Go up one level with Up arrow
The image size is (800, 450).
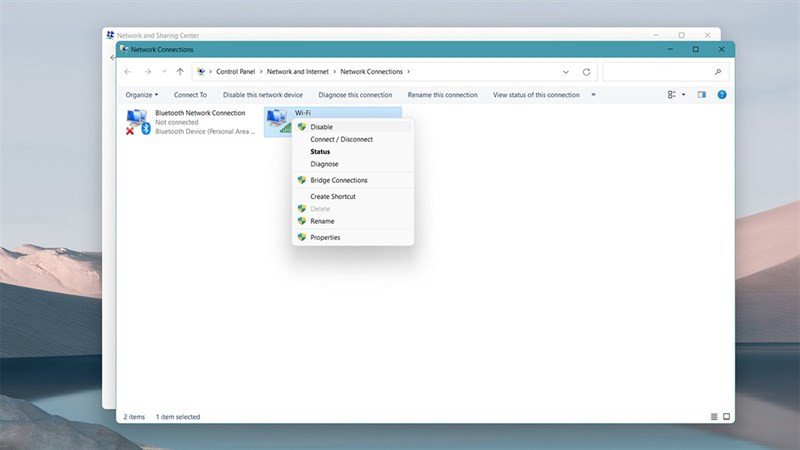coord(180,72)
